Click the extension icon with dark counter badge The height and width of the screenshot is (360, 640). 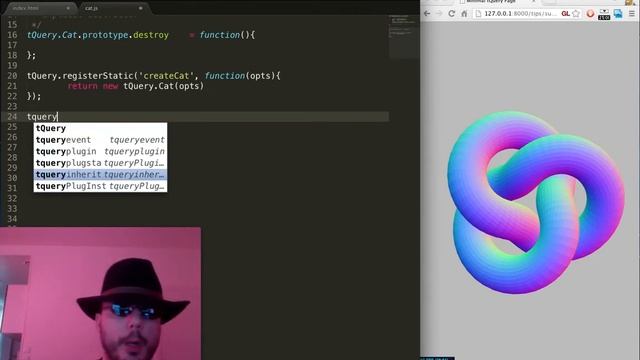click(604, 14)
